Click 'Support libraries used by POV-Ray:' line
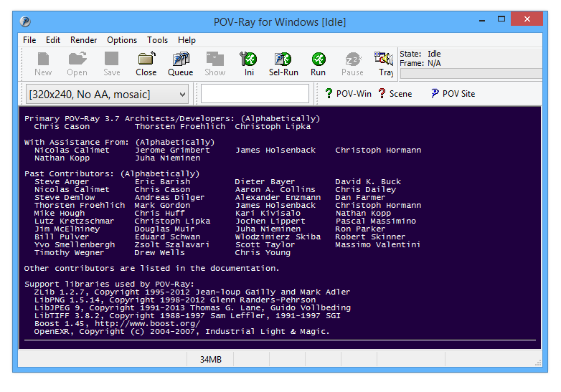The height and width of the screenshot is (392, 561). [x=109, y=284]
